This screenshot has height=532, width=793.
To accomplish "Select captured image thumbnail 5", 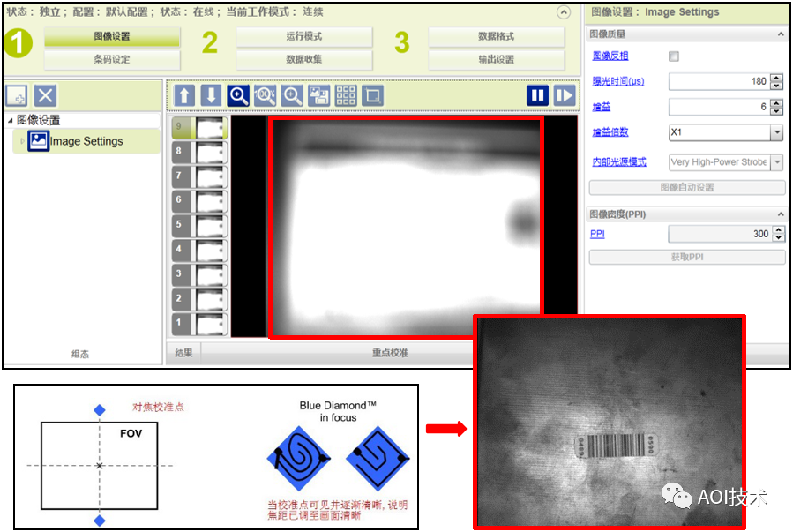I will pyautogui.click(x=199, y=226).
